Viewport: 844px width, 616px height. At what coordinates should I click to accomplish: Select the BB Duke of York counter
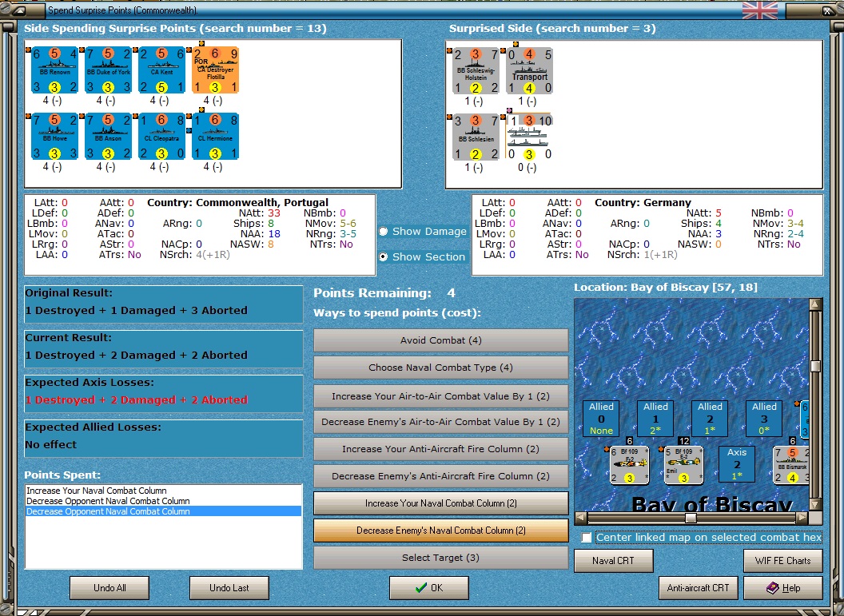108,70
